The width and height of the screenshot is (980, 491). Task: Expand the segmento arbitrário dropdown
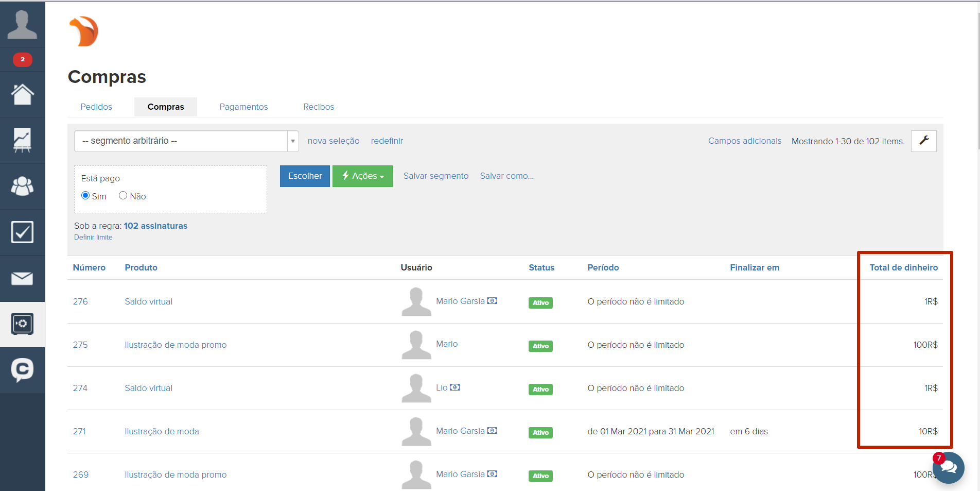186,141
